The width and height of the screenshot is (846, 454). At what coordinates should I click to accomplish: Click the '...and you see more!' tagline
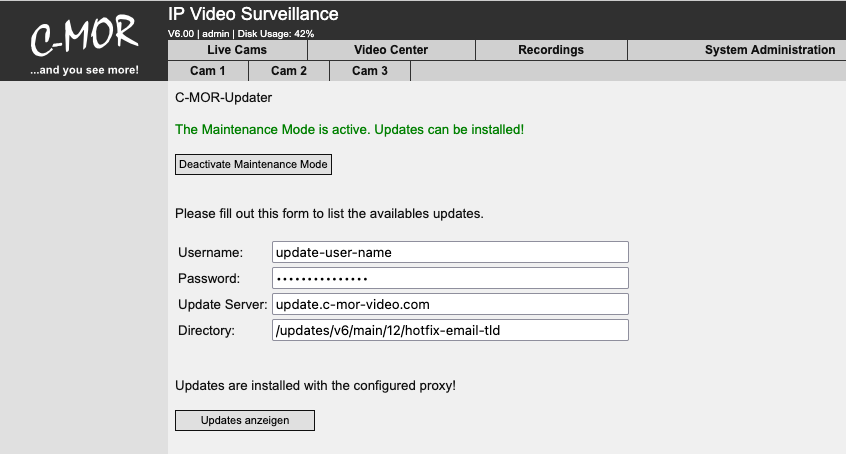84,71
